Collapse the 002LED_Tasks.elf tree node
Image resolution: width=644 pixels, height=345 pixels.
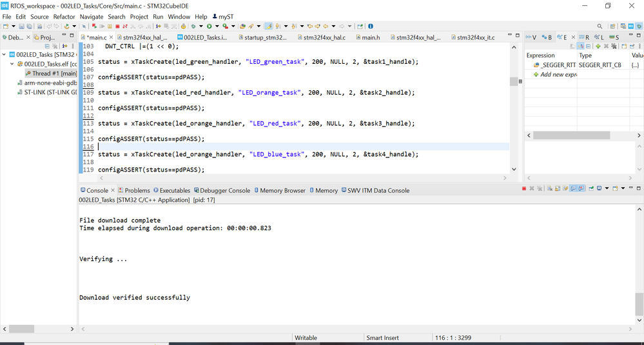(12, 64)
